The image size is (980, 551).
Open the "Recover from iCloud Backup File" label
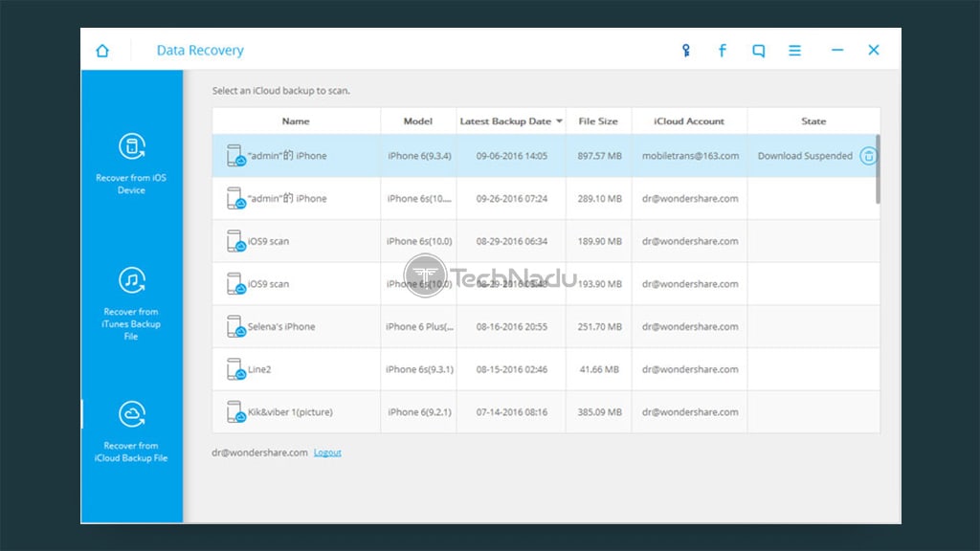131,452
